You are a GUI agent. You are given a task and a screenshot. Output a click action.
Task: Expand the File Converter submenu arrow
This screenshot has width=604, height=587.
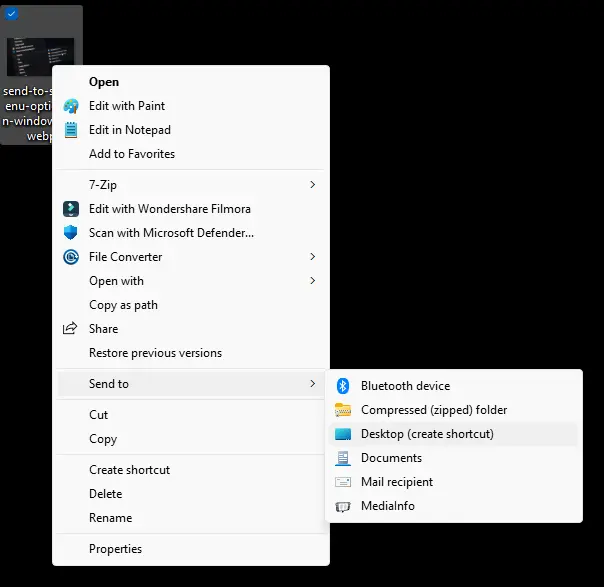coord(312,257)
